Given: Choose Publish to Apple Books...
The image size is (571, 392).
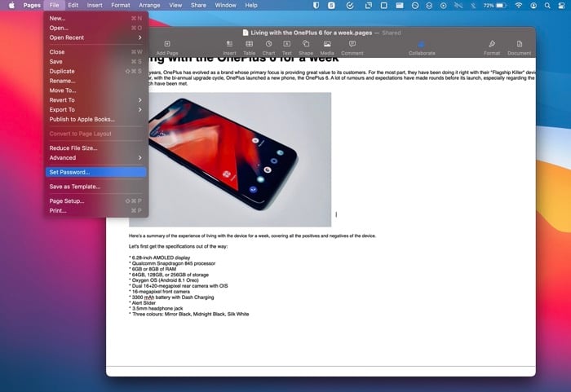Looking at the screenshot, I should [95, 119].
